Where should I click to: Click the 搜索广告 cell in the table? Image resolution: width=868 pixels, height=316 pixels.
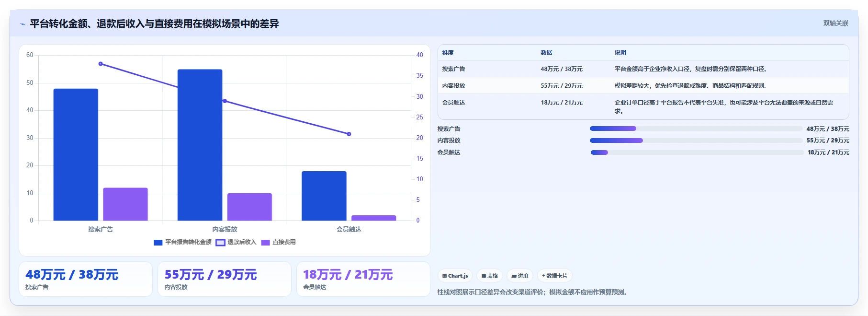tap(453, 69)
